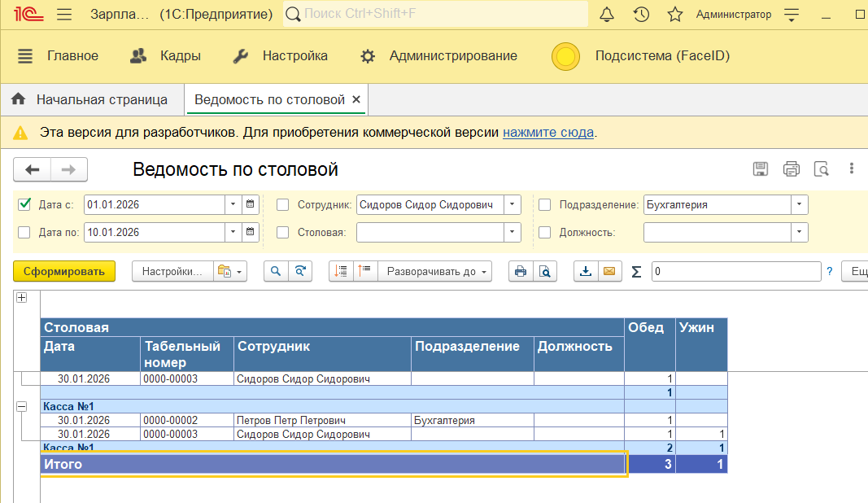Uncheck the Дата с checkbox
The image size is (868, 503).
click(x=24, y=205)
